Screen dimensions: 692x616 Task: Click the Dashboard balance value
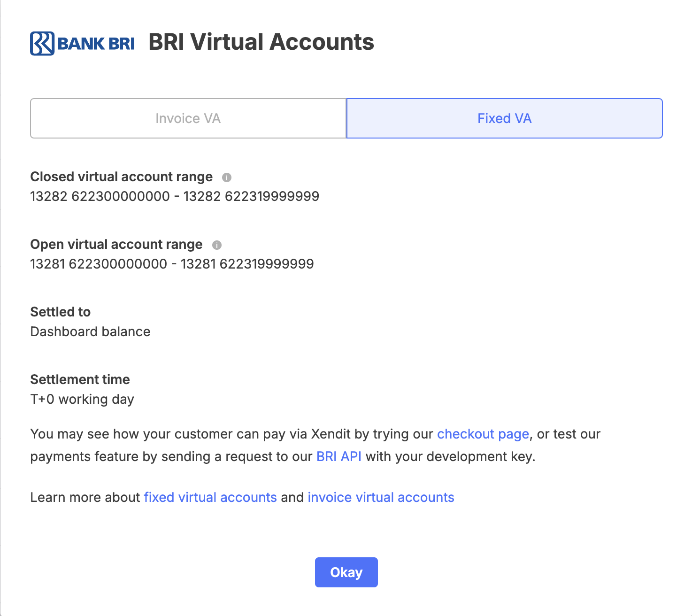pos(90,332)
